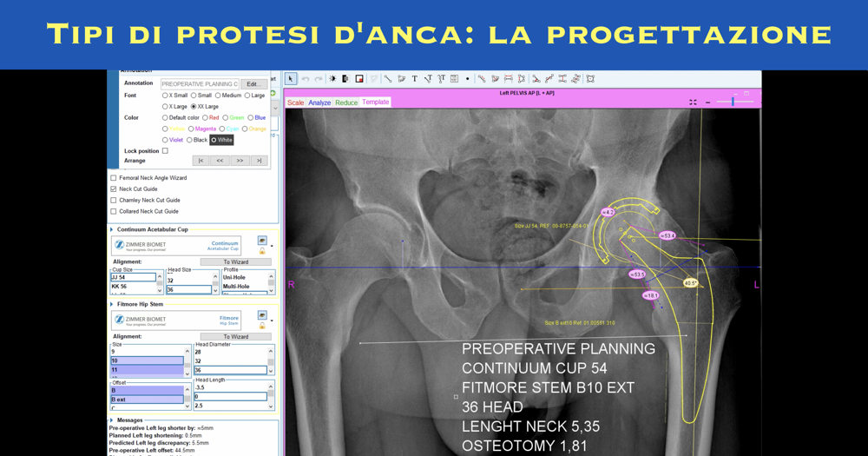Select the point marker dot tool
This screenshot has width=868, height=456.
click(468, 79)
